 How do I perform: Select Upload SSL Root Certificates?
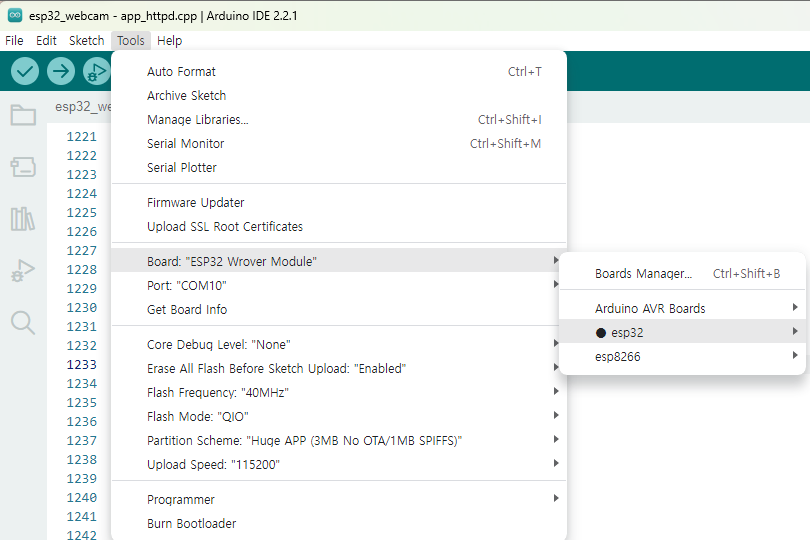click(339, 226)
